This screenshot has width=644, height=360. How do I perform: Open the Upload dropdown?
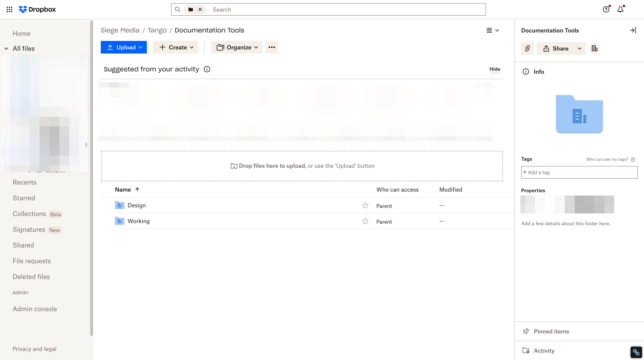click(123, 47)
